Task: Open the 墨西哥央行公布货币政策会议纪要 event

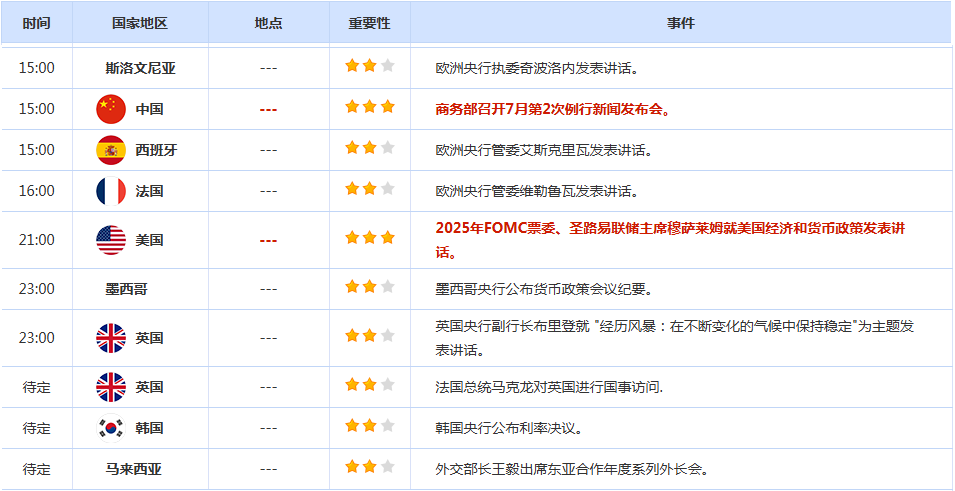Action: click(544, 289)
